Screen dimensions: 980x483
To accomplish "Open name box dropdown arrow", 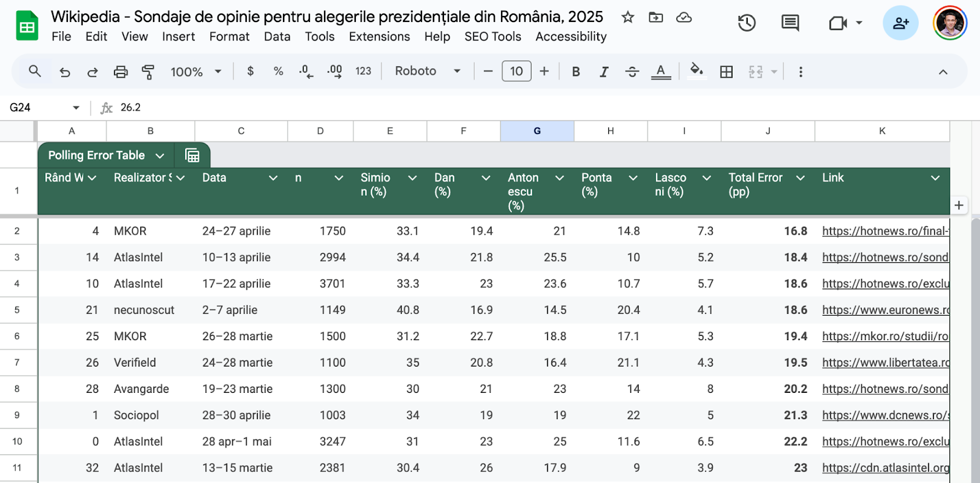I will (x=76, y=107).
